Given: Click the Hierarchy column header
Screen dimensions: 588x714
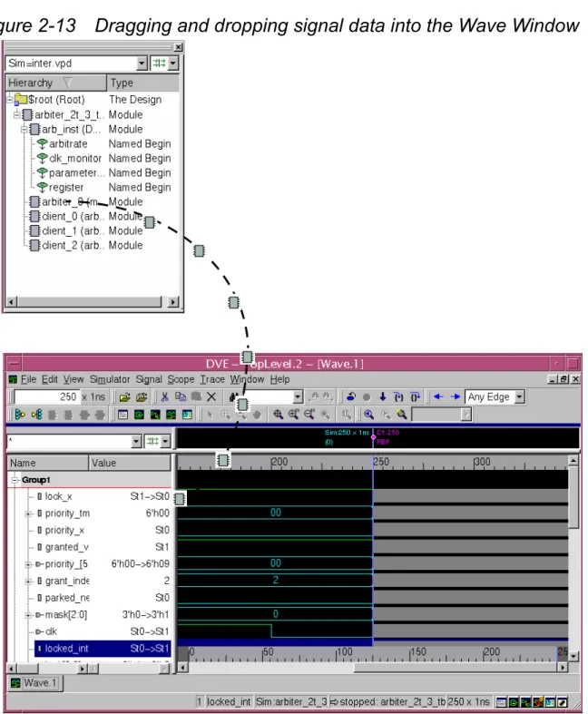Looking at the screenshot, I should (x=56, y=83).
